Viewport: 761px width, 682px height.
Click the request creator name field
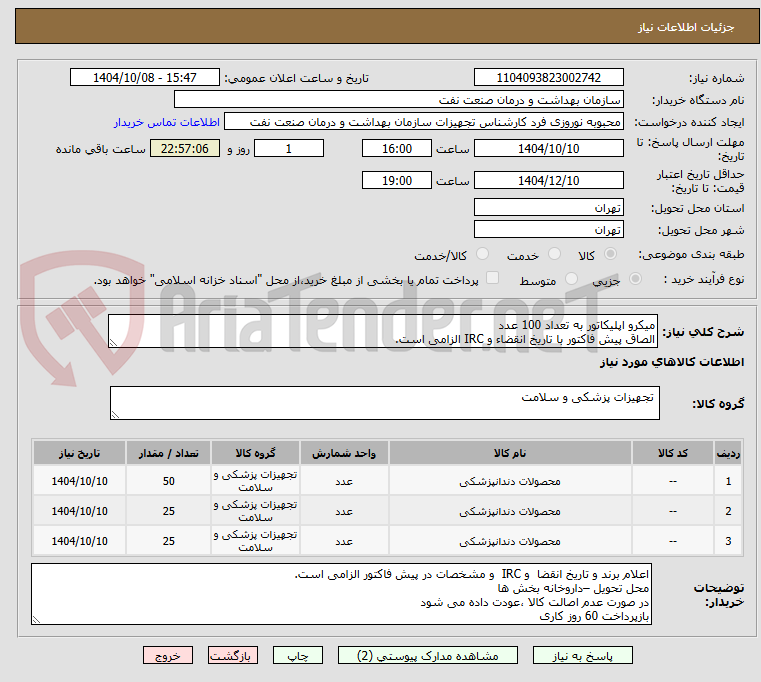coord(424,122)
